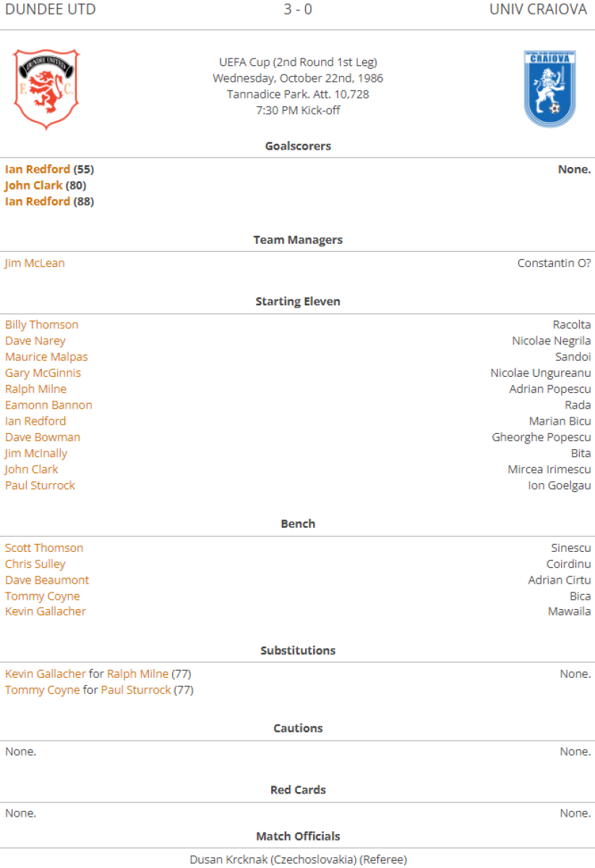Open Kevin Gallacher link under Substitutions
The width and height of the screenshot is (595, 868).
46,674
